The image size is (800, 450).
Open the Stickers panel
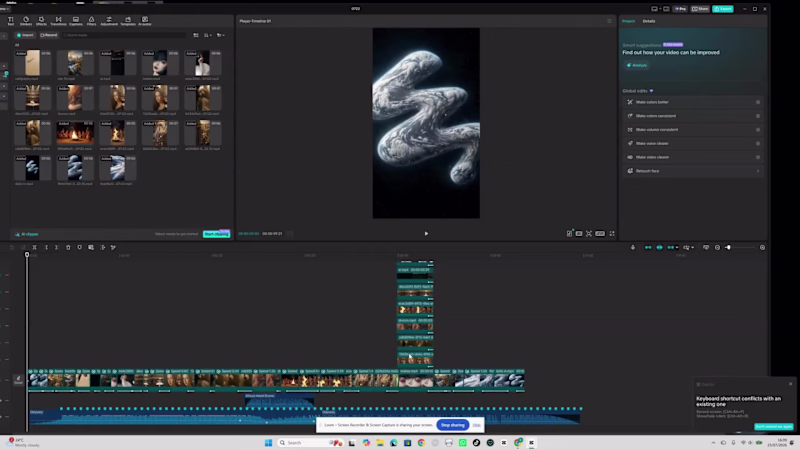(x=26, y=20)
